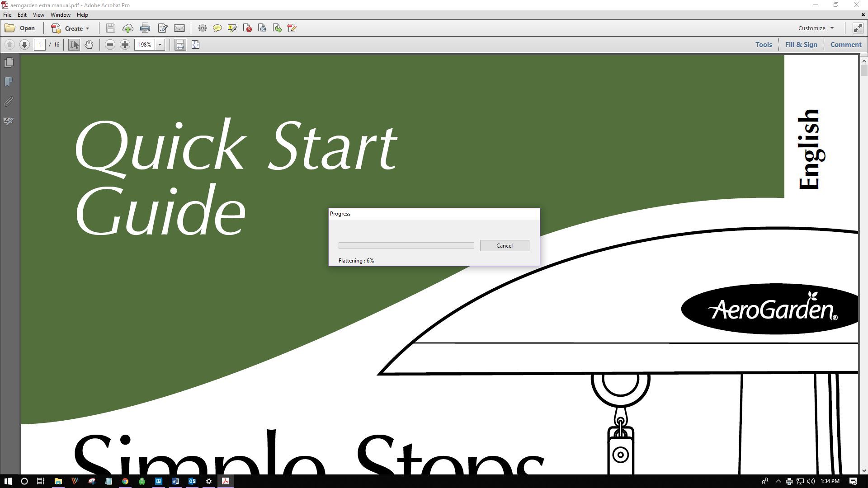Click the page number input field
The image size is (868, 488).
[40, 44]
